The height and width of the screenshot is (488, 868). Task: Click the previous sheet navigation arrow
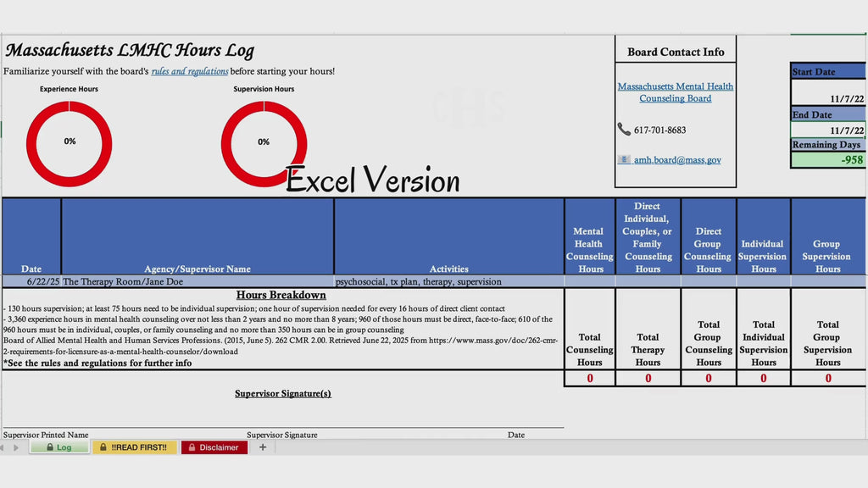[3, 447]
